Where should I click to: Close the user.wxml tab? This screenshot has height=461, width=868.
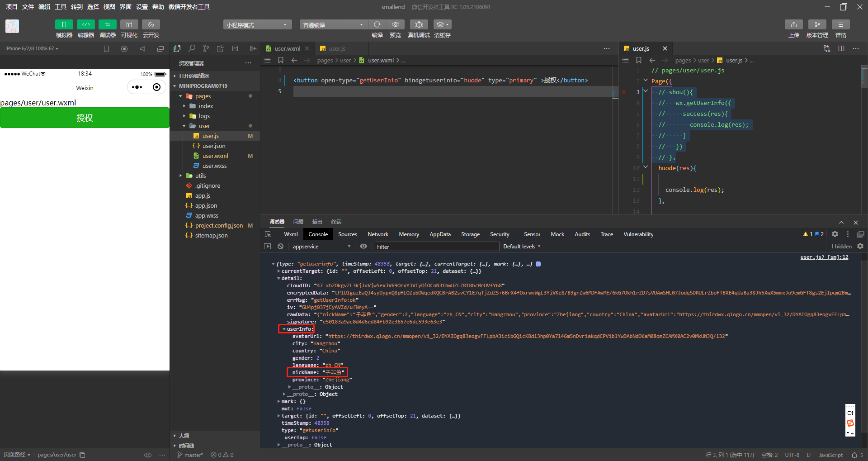[x=307, y=48]
